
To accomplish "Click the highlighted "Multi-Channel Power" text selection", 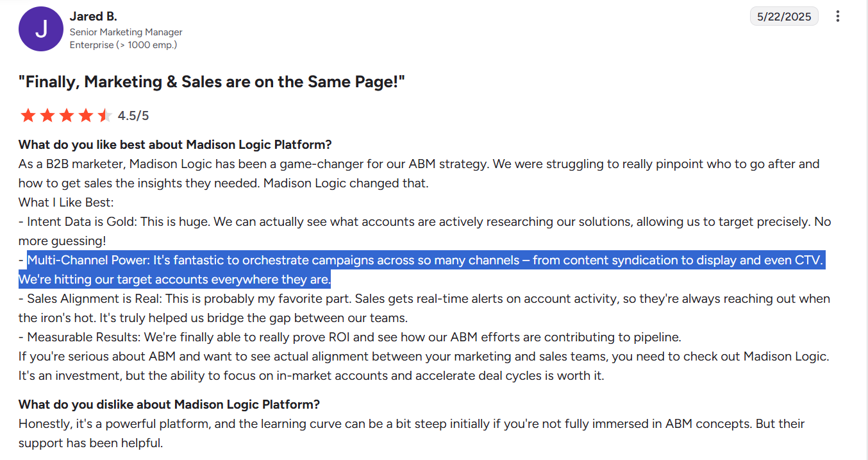I will coord(423,260).
